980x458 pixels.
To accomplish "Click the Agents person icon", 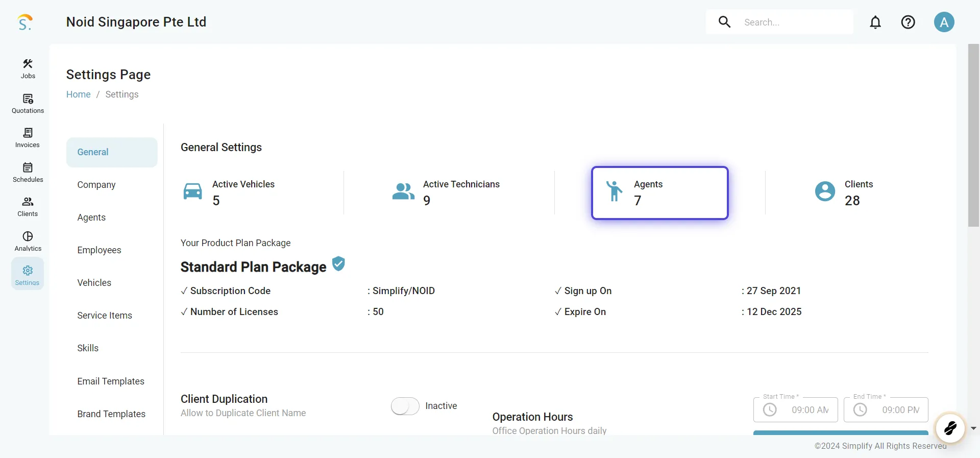I will click(x=614, y=191).
